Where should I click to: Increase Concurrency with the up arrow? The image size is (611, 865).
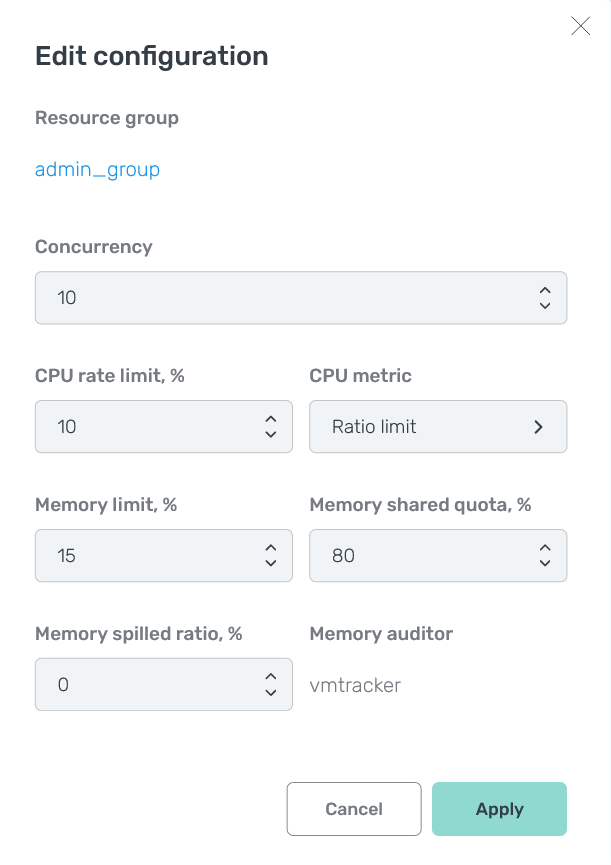(x=544, y=290)
